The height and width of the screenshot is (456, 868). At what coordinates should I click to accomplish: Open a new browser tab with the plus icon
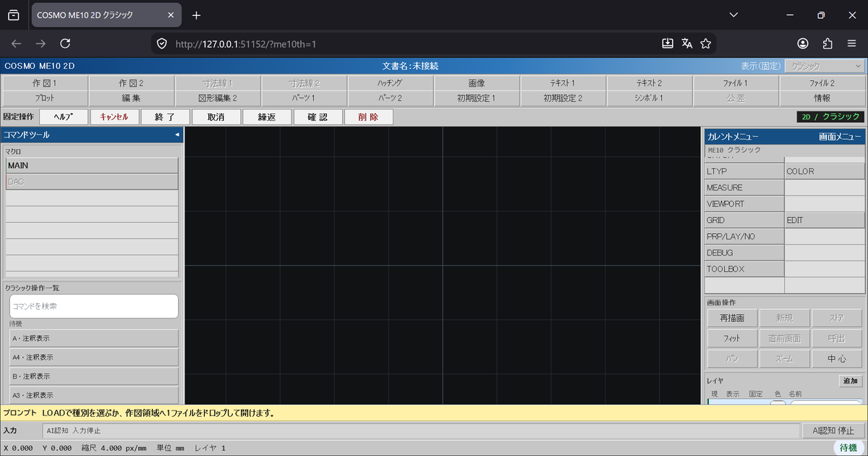click(196, 15)
